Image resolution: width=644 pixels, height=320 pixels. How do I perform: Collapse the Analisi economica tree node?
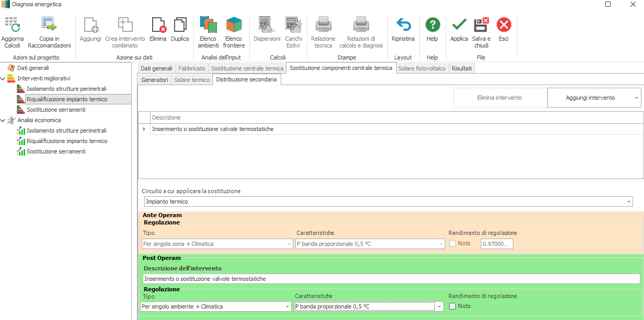4,120
